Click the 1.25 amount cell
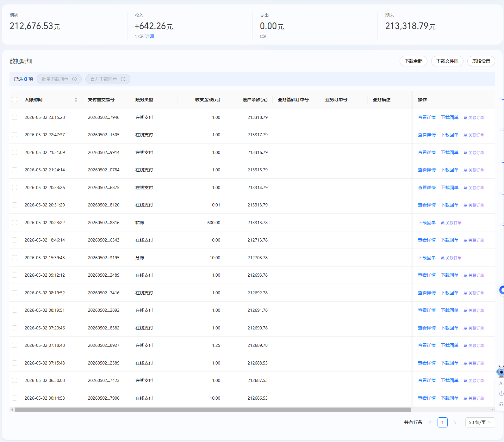The width and height of the screenshot is (504, 442). point(216,345)
